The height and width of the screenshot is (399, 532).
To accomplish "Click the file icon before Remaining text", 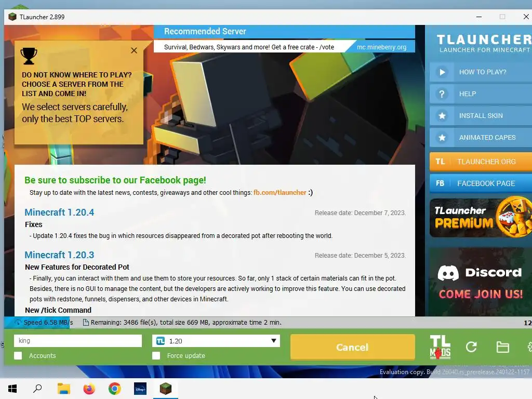I will [86, 322].
